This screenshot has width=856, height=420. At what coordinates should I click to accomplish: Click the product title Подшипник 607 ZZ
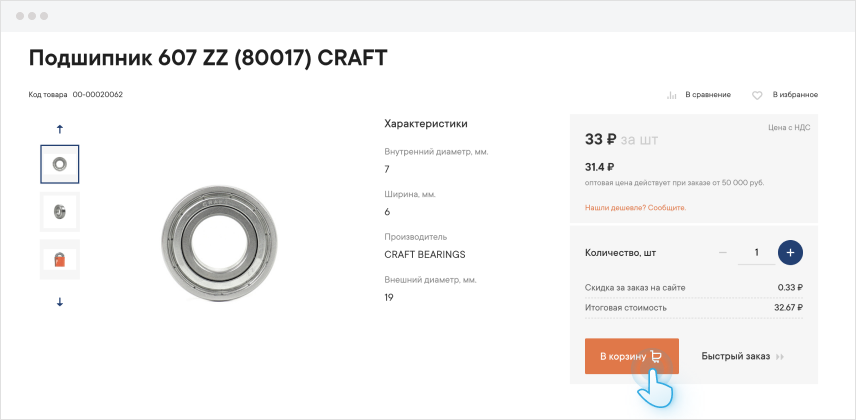[x=207, y=58]
